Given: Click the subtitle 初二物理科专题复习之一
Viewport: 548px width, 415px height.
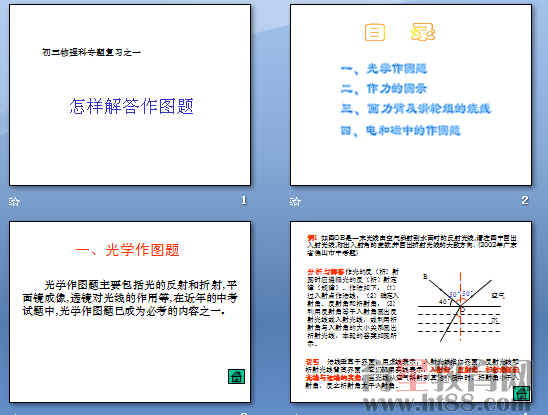Looking at the screenshot, I should point(91,52).
